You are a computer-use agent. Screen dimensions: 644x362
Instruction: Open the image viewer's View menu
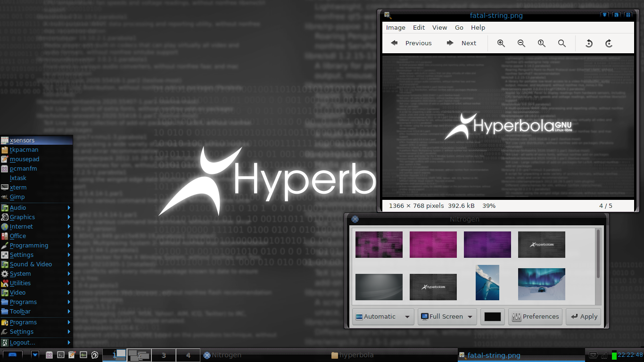(440, 27)
